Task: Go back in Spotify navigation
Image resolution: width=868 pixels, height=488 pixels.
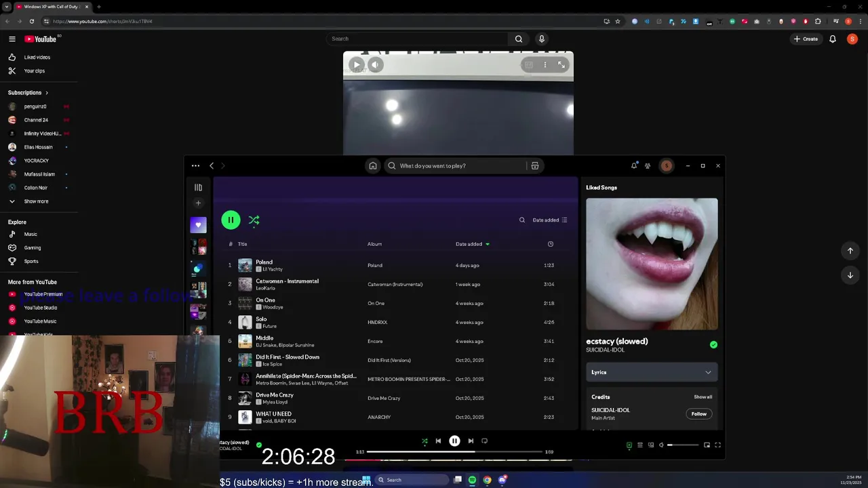Action: [x=212, y=165]
